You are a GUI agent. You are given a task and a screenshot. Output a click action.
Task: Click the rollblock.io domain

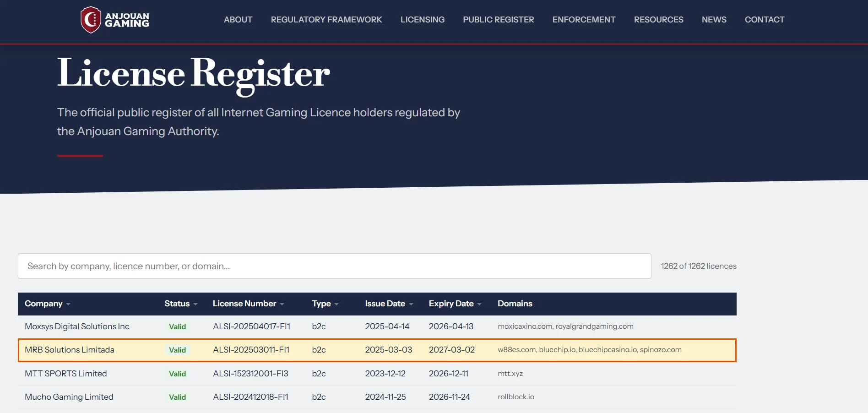coord(516,397)
